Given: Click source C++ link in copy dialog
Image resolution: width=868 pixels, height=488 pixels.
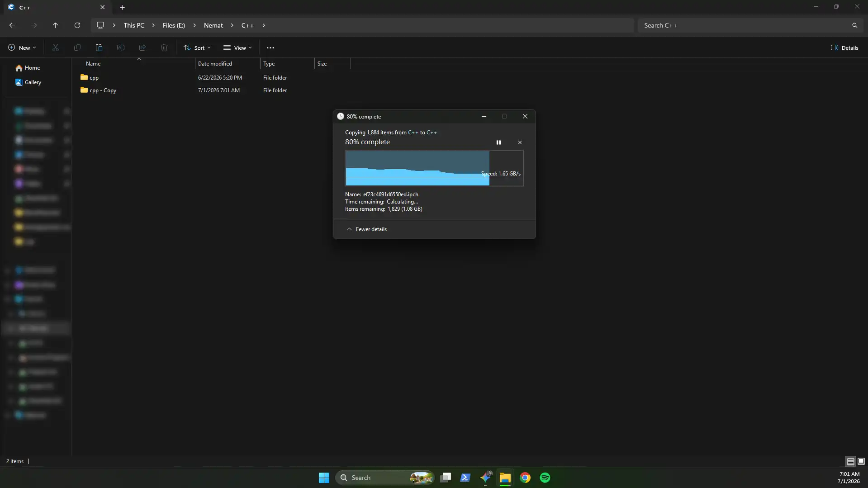Looking at the screenshot, I should 413,133.
